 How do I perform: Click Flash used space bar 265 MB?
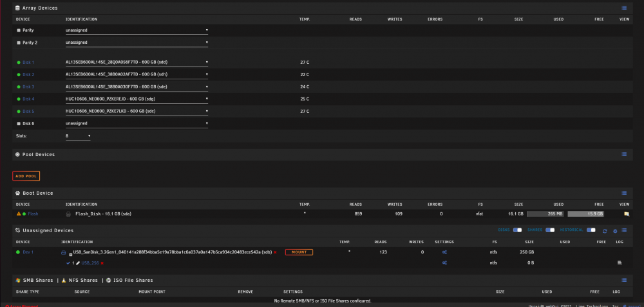(x=545, y=214)
